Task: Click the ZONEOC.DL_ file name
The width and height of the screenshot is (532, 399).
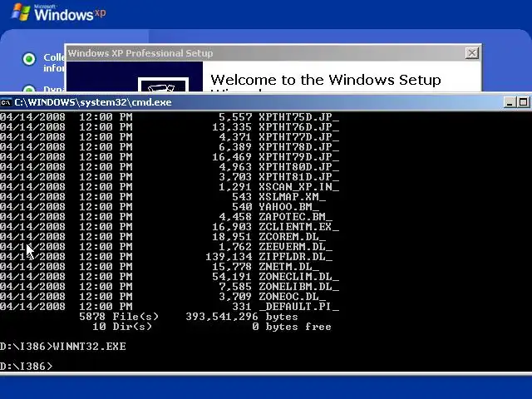Action: pyautogui.click(x=292, y=297)
